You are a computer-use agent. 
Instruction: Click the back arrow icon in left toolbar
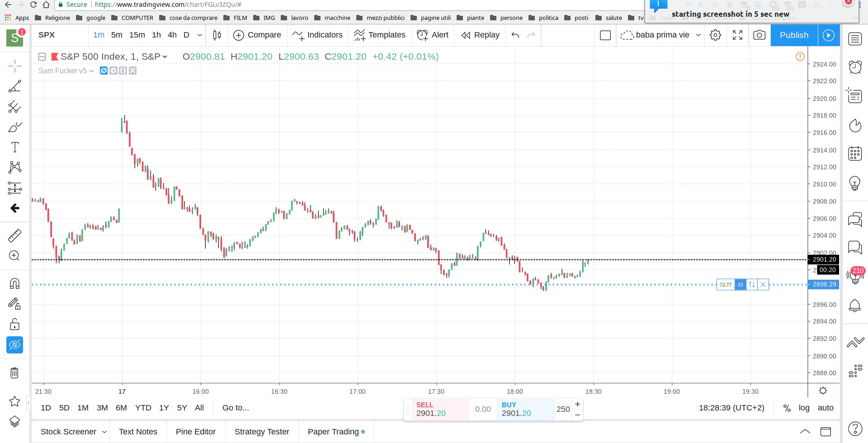(14, 208)
